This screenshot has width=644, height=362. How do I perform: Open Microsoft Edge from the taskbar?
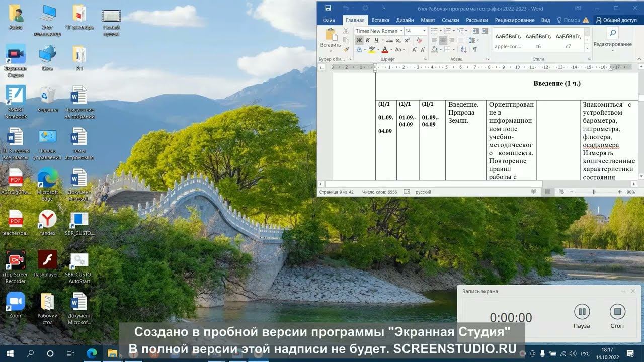92,353
